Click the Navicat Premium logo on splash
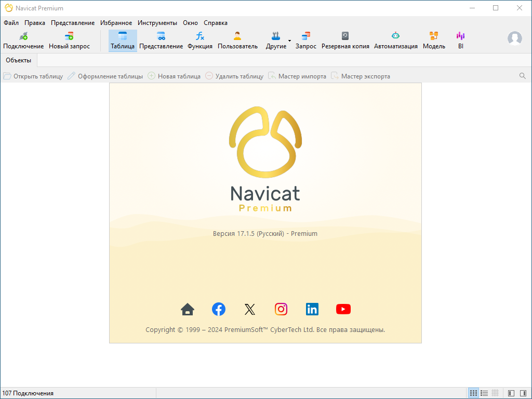This screenshot has height=399, width=532. pyautogui.click(x=265, y=159)
